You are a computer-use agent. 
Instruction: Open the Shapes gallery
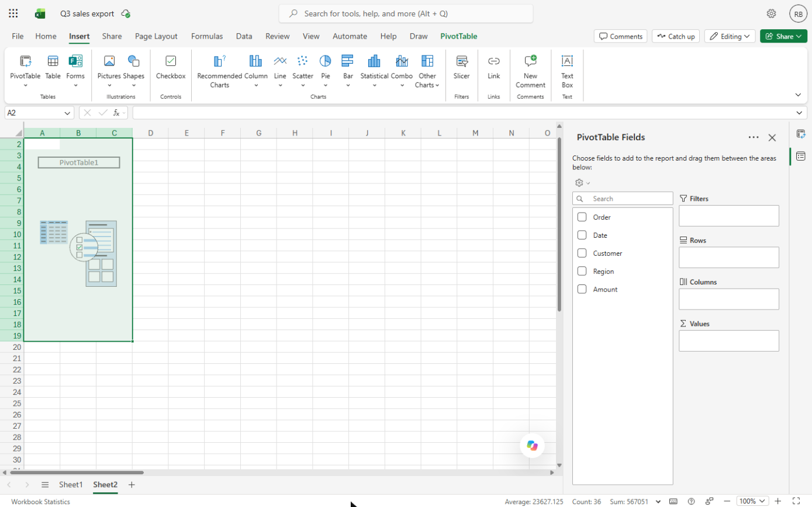pos(133,70)
